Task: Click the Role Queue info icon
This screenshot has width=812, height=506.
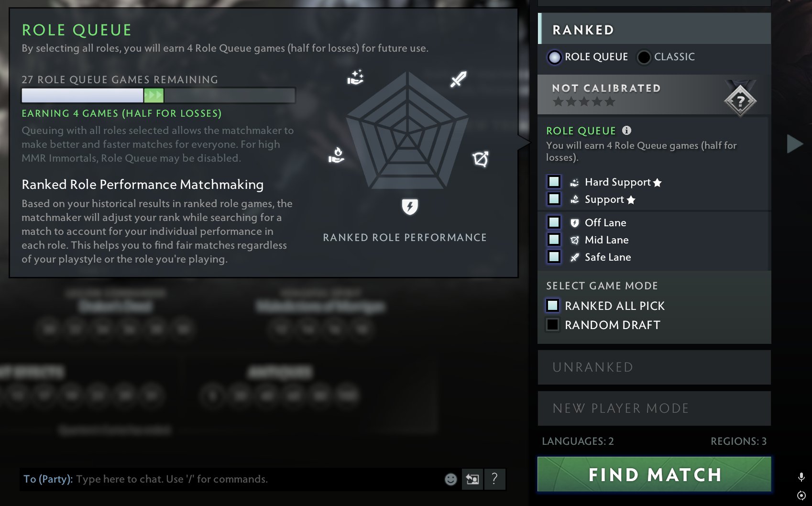Action: [x=626, y=130]
